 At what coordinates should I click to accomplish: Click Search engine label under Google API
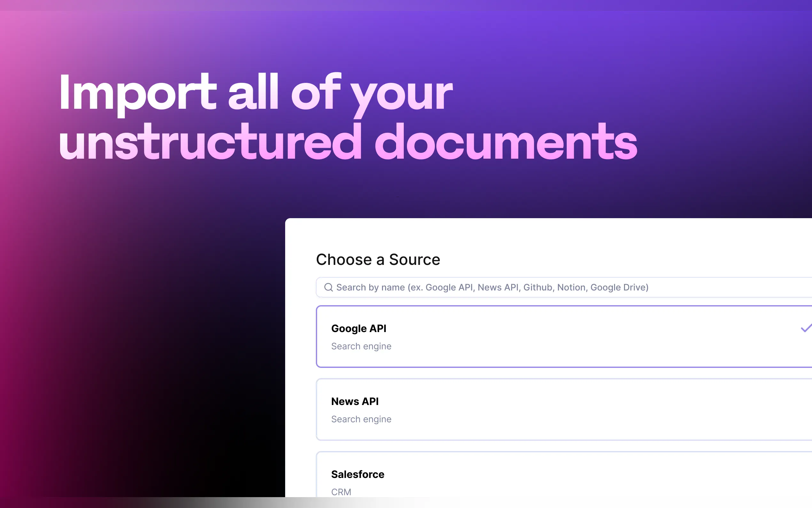coord(361,346)
